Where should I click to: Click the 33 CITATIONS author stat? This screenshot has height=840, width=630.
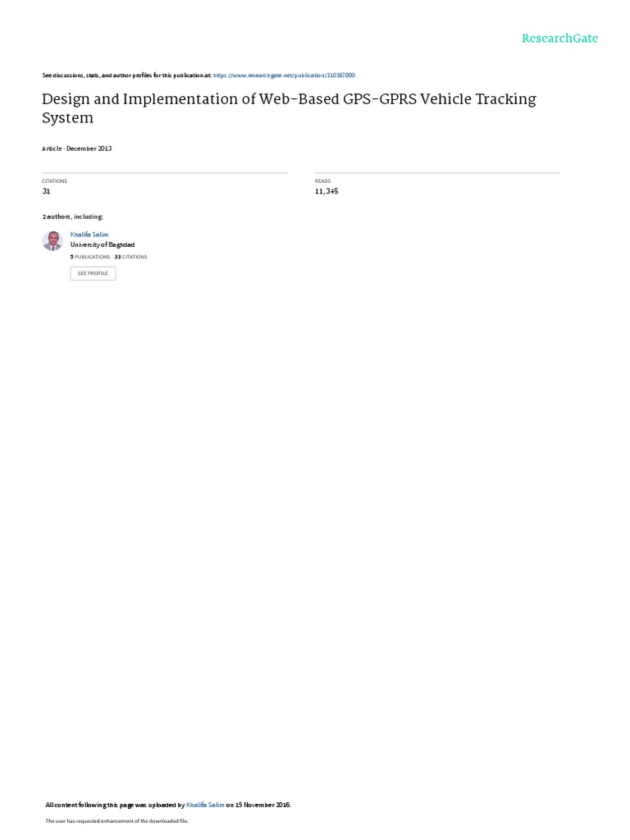(130, 257)
